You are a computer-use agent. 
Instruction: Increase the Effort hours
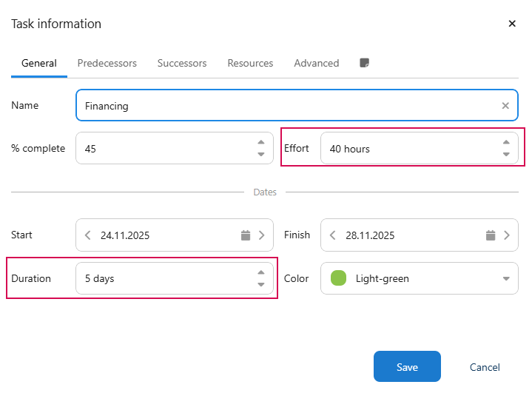(x=506, y=143)
